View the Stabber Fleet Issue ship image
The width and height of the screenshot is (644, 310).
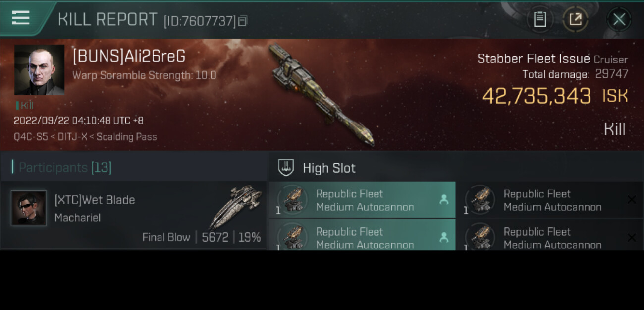(x=321, y=94)
